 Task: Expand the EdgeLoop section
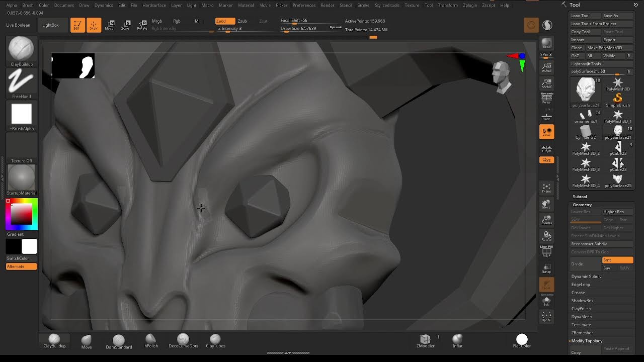pos(581,285)
